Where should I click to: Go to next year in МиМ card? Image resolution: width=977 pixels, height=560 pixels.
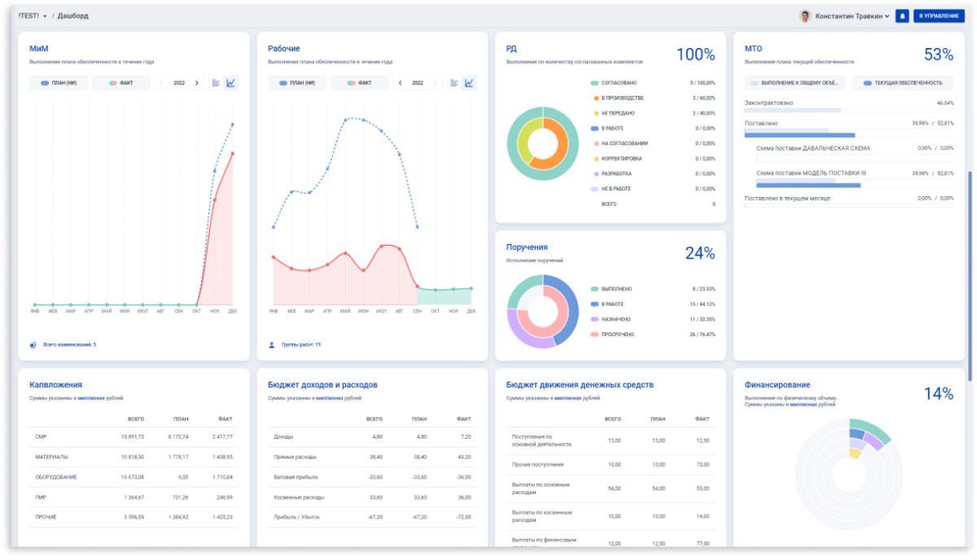196,83
